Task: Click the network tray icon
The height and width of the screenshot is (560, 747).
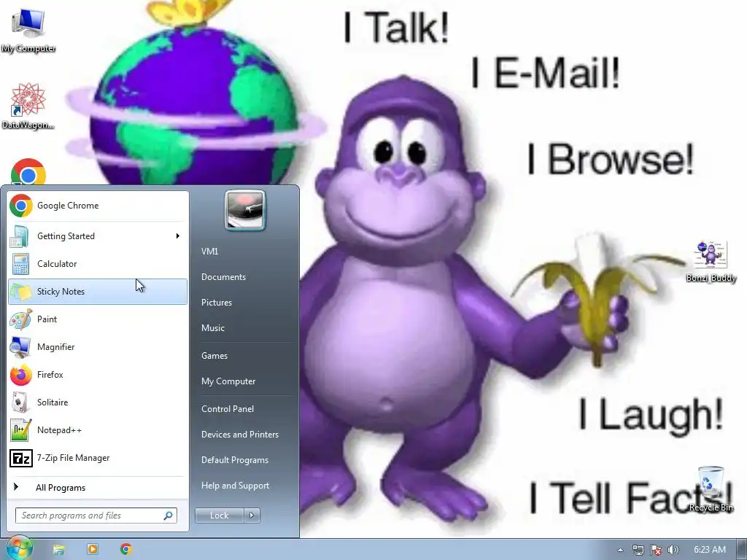Action: pyautogui.click(x=638, y=550)
